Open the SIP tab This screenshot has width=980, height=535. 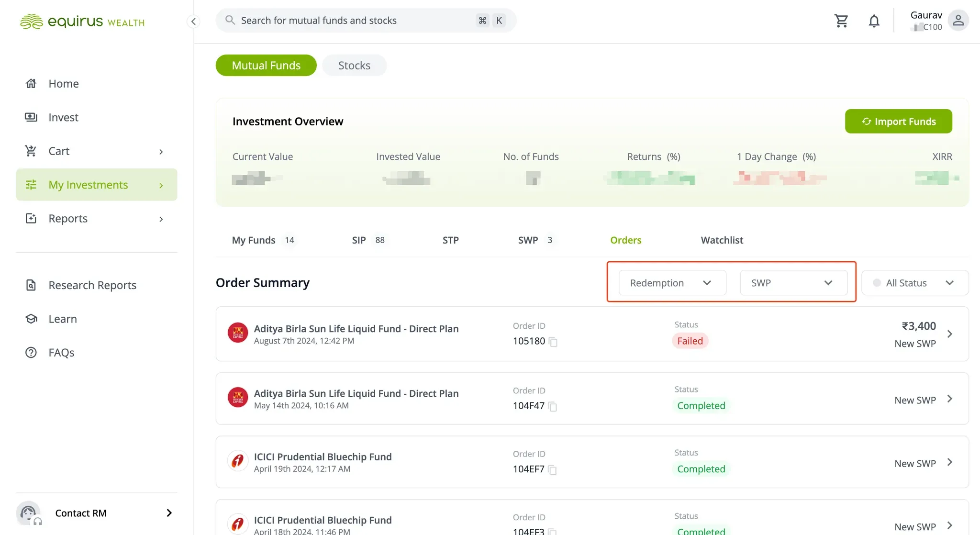point(368,240)
